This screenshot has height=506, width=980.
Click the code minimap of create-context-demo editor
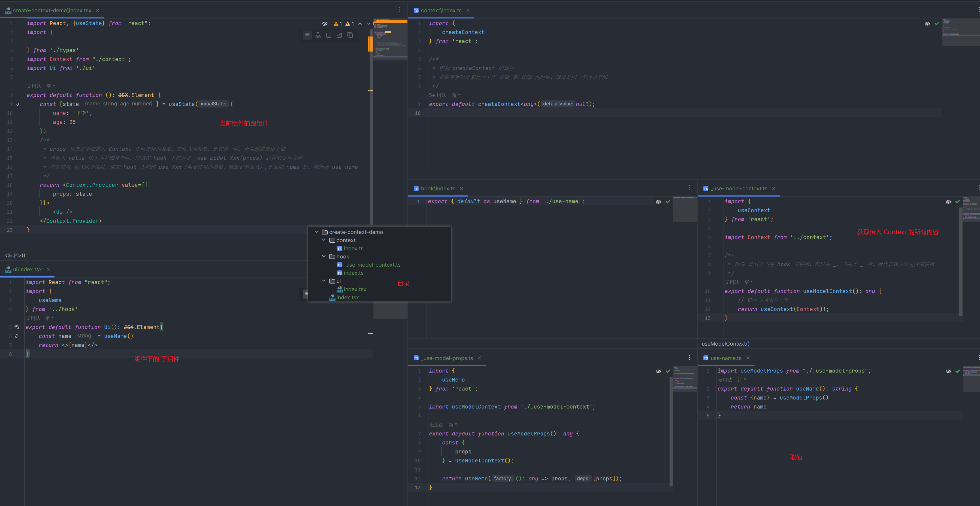click(390, 38)
